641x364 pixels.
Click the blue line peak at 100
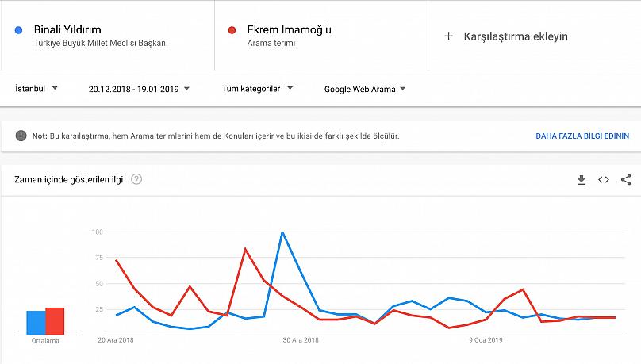tap(282, 232)
